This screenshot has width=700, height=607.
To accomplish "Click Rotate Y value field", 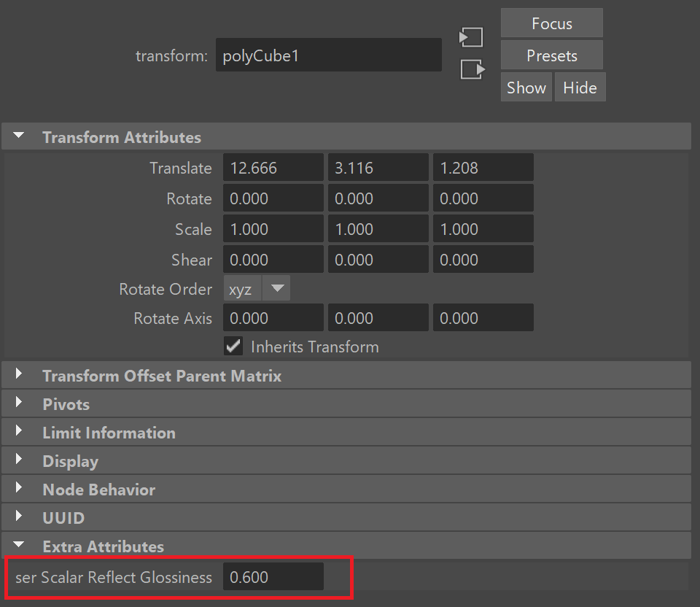I will coord(378,198).
